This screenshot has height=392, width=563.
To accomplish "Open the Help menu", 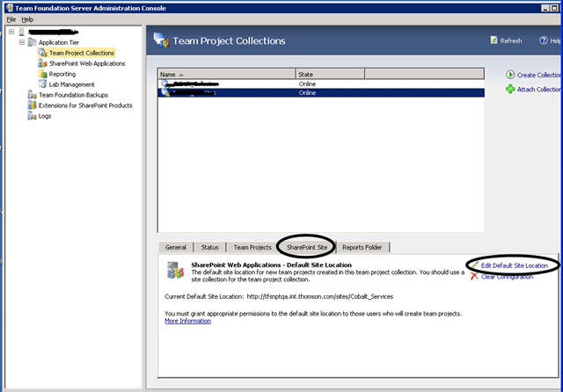I will tap(27, 19).
